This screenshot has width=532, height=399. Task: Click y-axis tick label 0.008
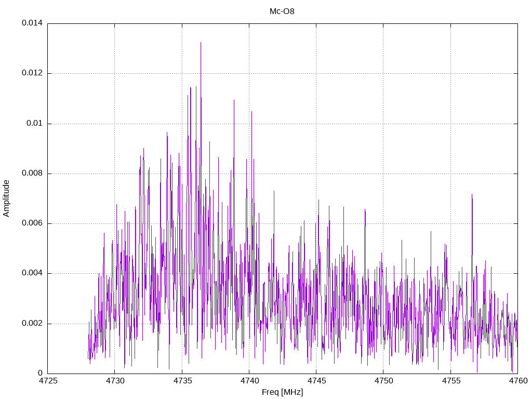[33, 174]
